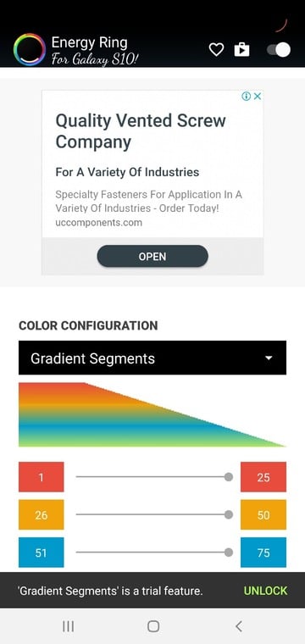Open the ad info icon

246,96
